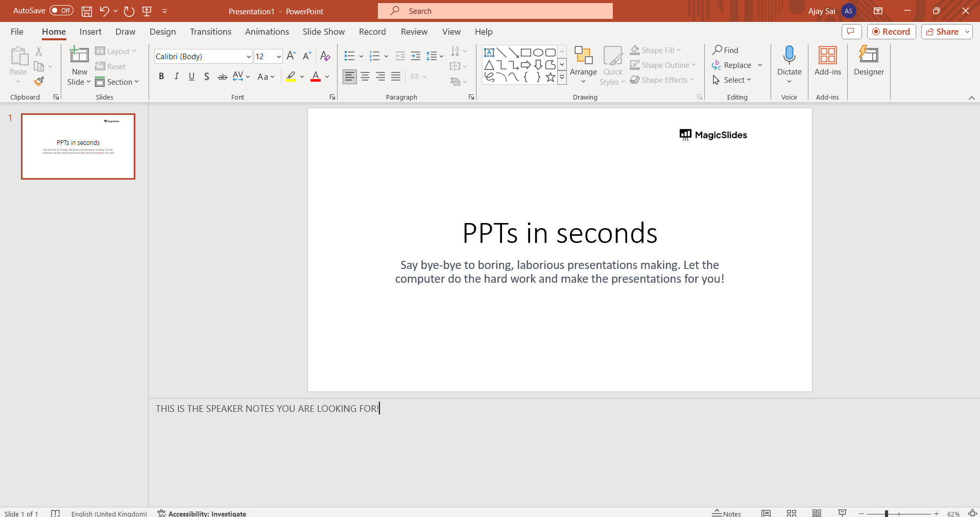The width and height of the screenshot is (980, 517).
Task: Toggle Bold formatting
Action: 161,77
